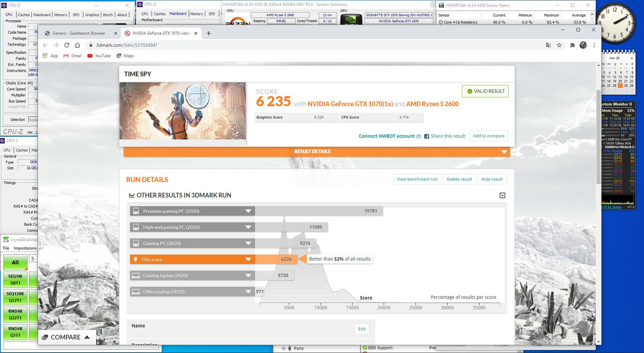Screen dimensions: 644x353
Task: Open the Gmail bookmark
Action: (72, 55)
